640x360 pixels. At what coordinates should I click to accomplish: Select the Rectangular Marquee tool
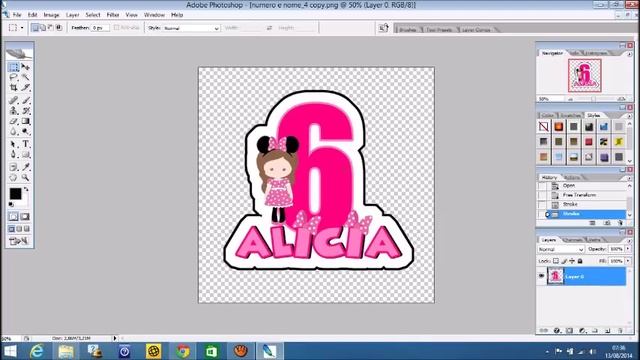(13, 67)
